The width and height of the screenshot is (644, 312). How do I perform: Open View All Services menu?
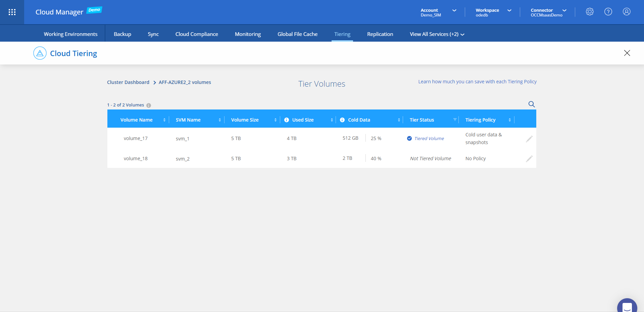pyautogui.click(x=437, y=34)
